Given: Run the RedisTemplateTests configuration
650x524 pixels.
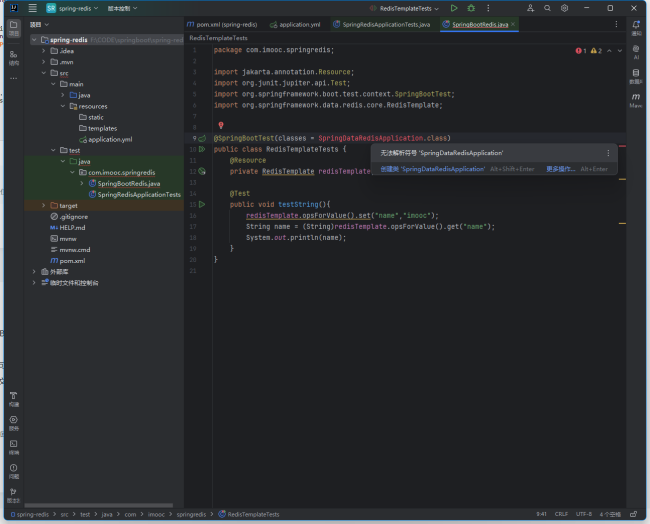Looking at the screenshot, I should coord(454,8).
